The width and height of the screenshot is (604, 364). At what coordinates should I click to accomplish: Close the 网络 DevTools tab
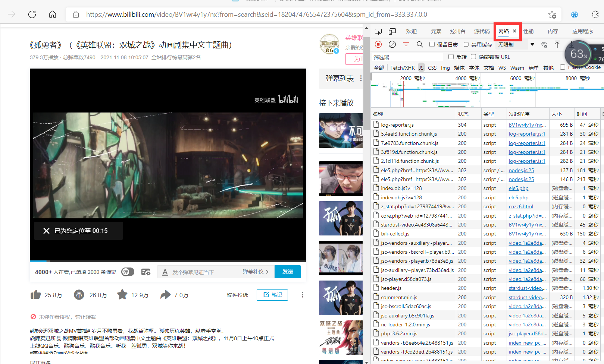coord(514,31)
